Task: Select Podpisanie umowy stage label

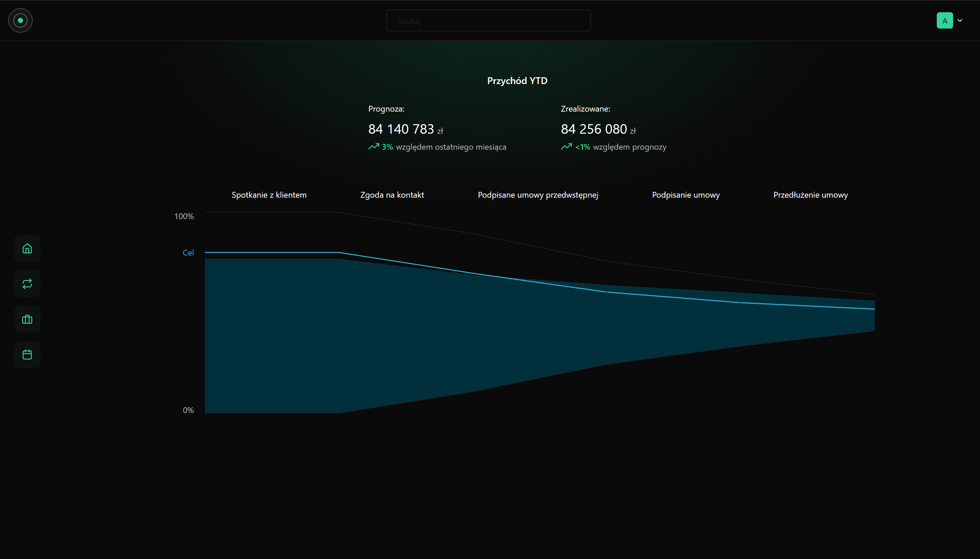Action: tap(686, 195)
